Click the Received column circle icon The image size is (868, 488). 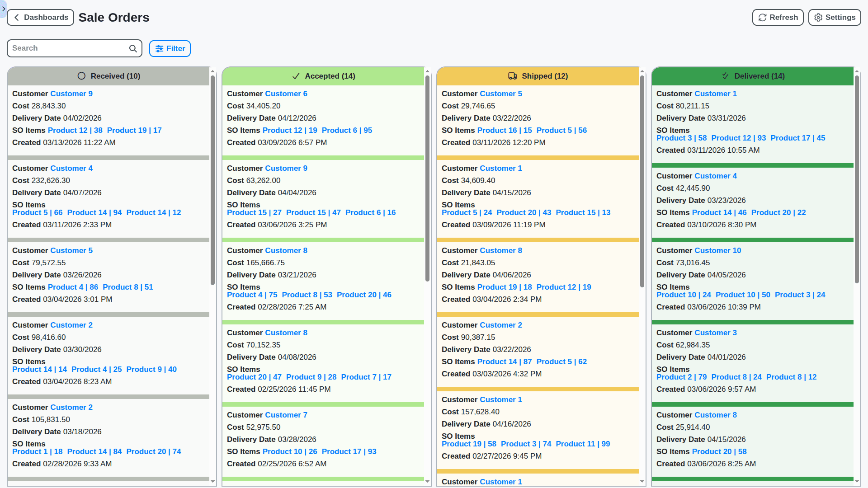click(81, 76)
